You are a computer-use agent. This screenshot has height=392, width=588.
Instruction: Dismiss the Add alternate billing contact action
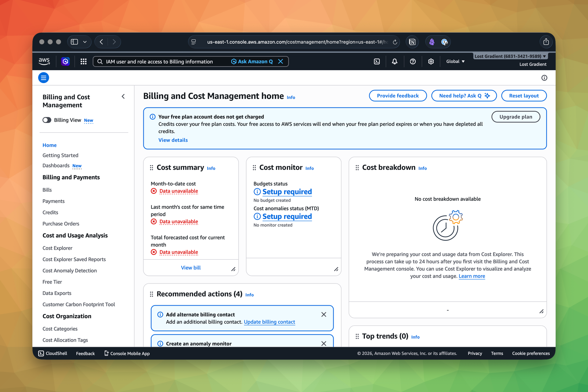coord(324,314)
